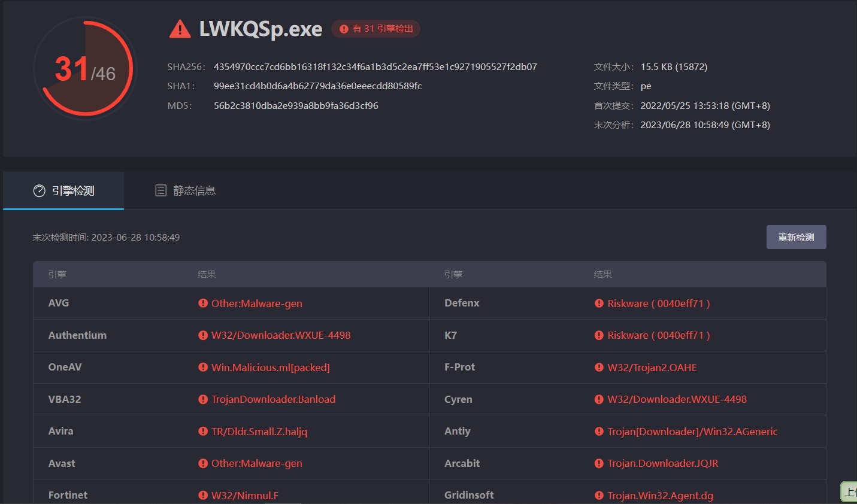Click the 31/46 detection score circle
Image resolution: width=857 pixels, height=504 pixels.
pos(85,69)
